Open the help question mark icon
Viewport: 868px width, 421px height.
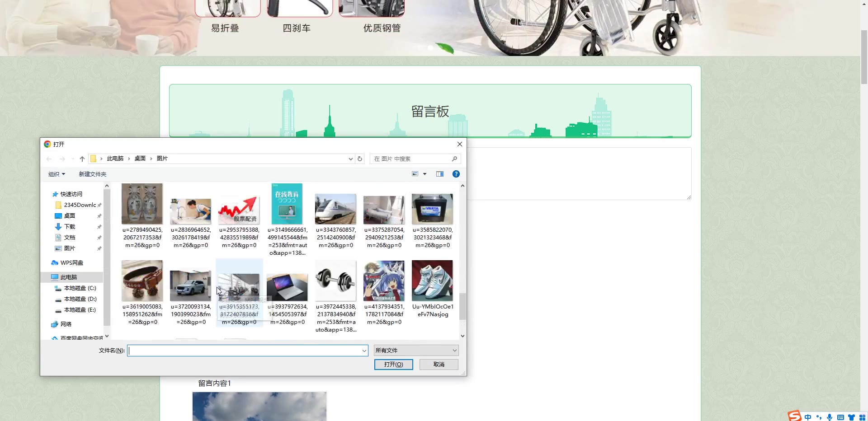[x=456, y=174]
